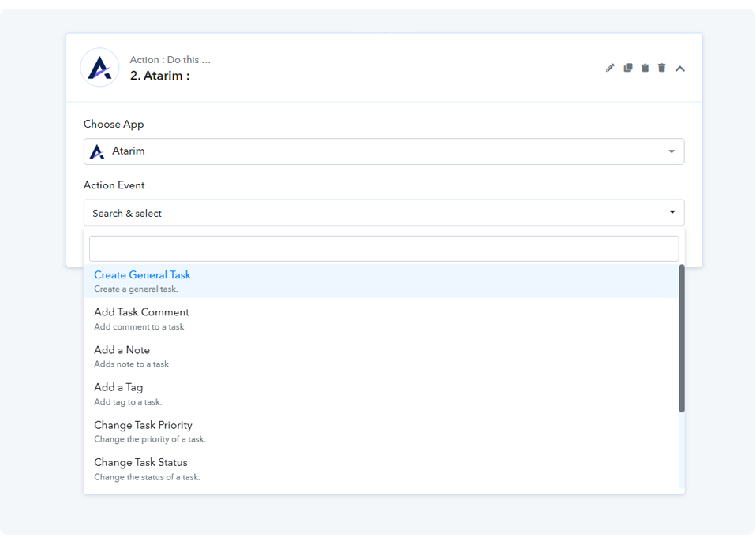The image size is (756, 552).
Task: Click the Action Event dropdown arrow
Action: click(672, 212)
